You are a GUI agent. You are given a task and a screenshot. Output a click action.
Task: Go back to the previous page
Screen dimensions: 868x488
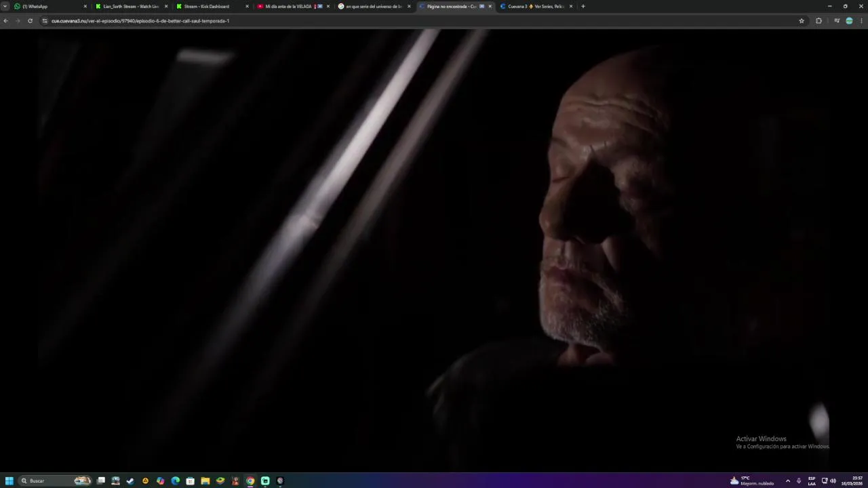pos(5,21)
